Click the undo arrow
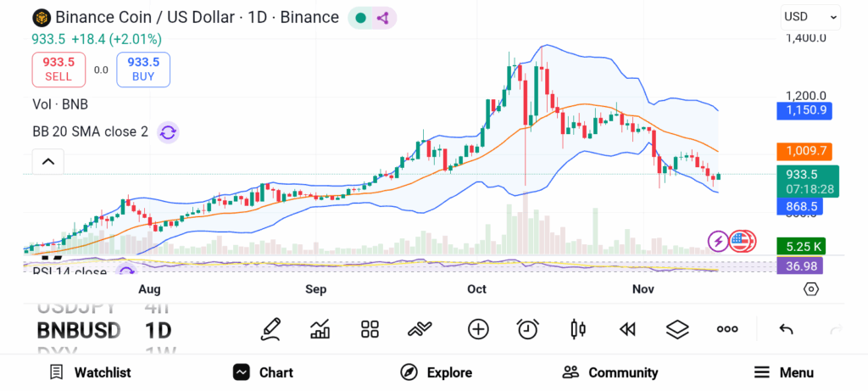 tap(786, 329)
